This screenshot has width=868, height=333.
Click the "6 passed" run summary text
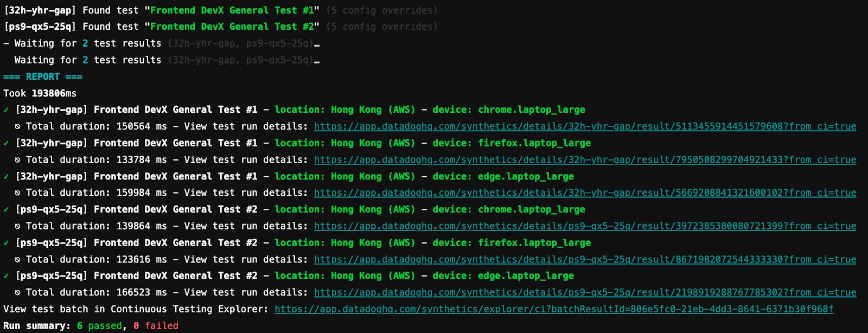pos(99,326)
